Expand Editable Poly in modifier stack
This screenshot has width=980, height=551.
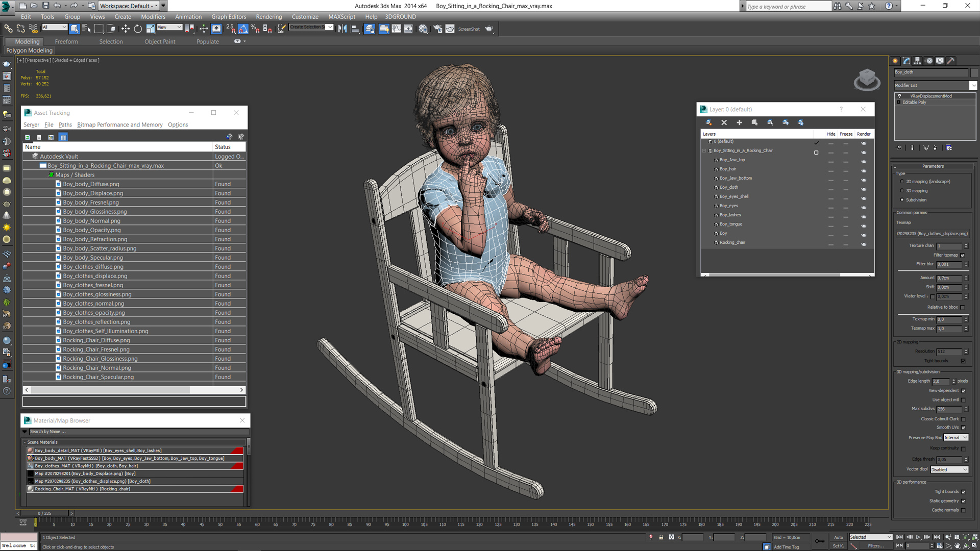[x=899, y=102]
